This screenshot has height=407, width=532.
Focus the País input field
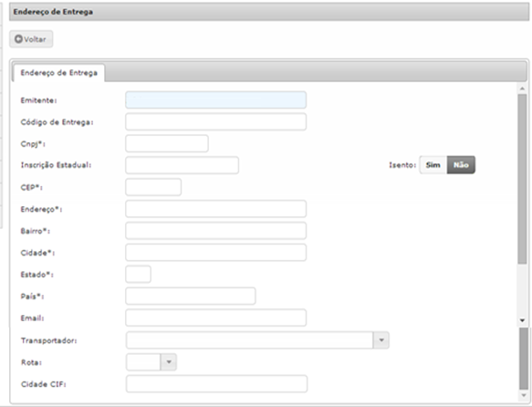click(191, 296)
